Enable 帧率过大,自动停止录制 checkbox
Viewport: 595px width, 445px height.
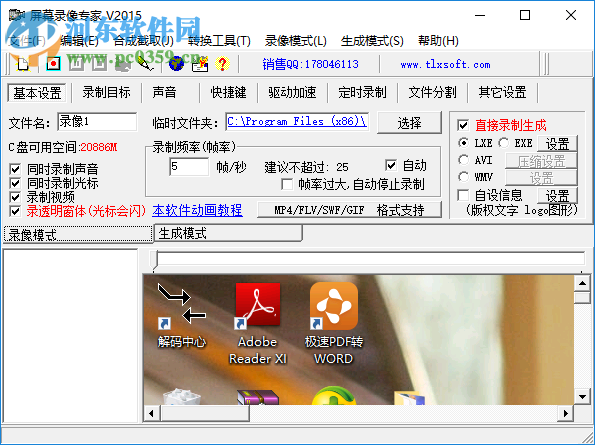tap(287, 184)
